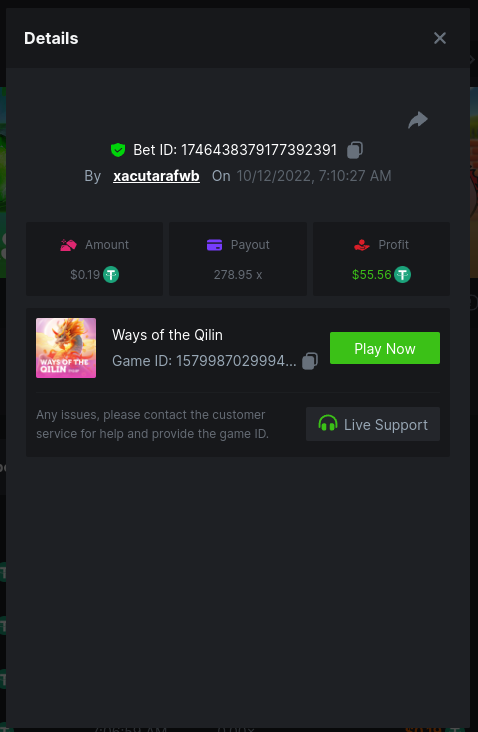
Task: Open the Ways of the Qilin thumbnail
Action: [66, 348]
